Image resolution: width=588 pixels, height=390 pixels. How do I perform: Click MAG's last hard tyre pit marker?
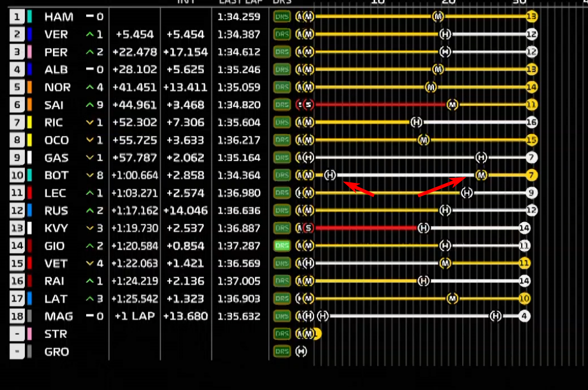click(x=496, y=316)
